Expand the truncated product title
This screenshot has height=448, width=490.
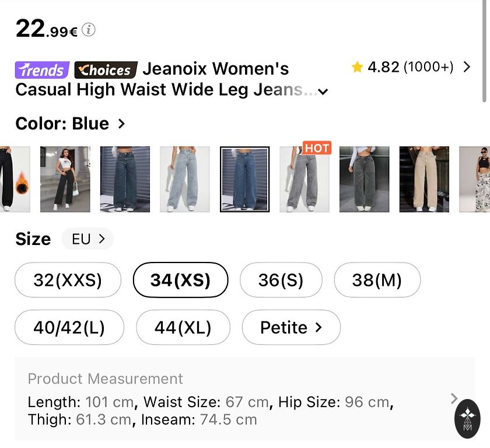323,92
